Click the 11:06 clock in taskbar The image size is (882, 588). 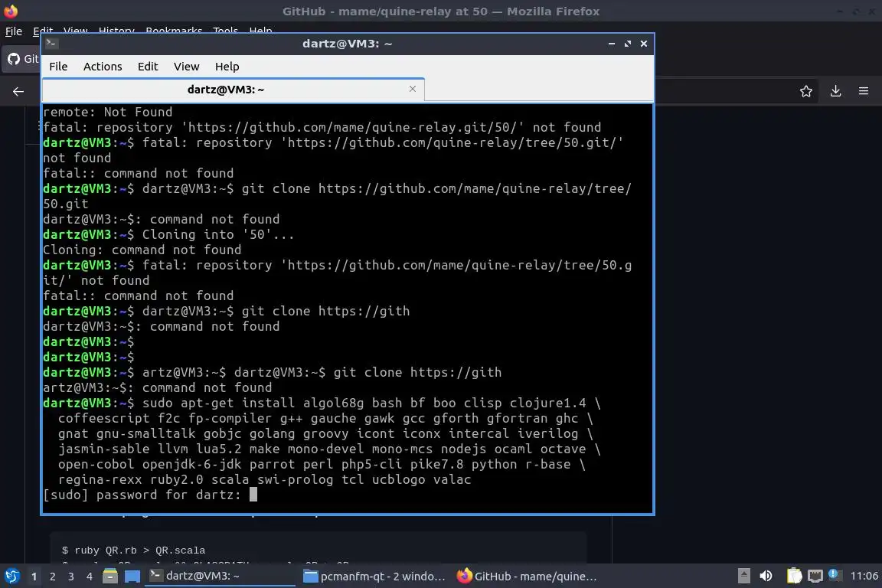(864, 576)
